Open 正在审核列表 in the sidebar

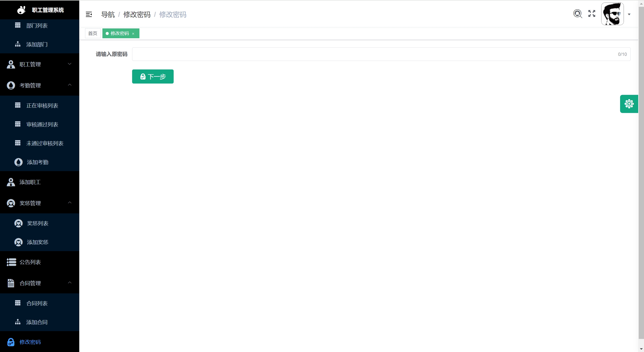(42, 106)
